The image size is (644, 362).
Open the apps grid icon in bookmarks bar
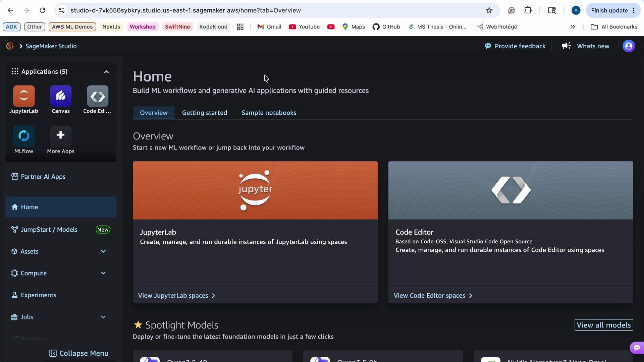coord(240,27)
